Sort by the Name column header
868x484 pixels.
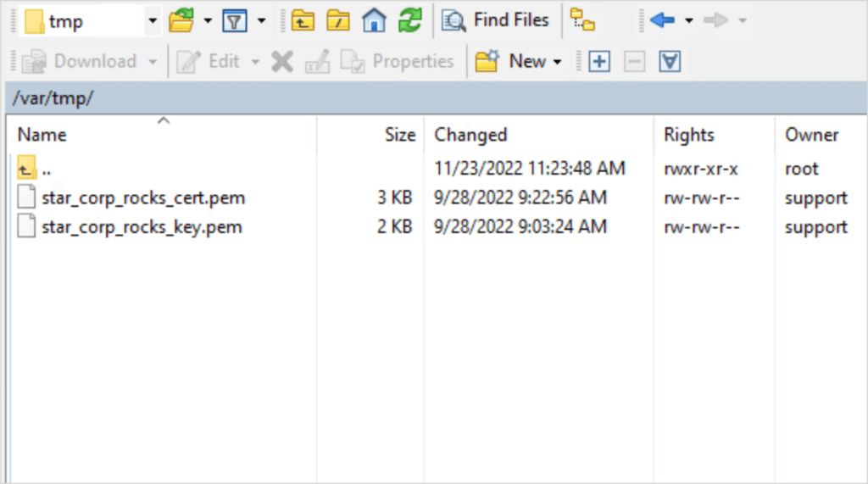[x=42, y=135]
